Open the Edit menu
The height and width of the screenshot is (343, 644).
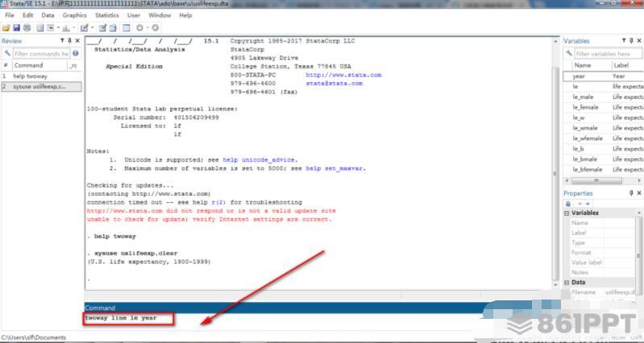tap(28, 15)
